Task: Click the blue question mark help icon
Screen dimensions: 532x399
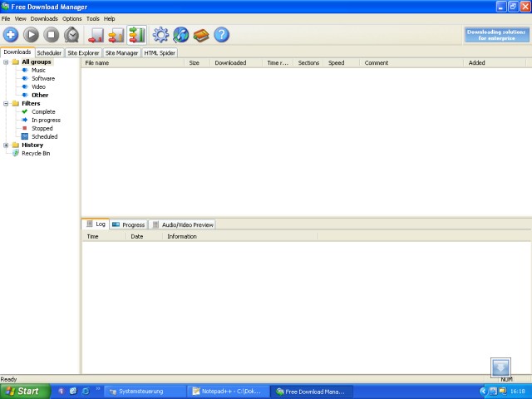Action: point(222,35)
